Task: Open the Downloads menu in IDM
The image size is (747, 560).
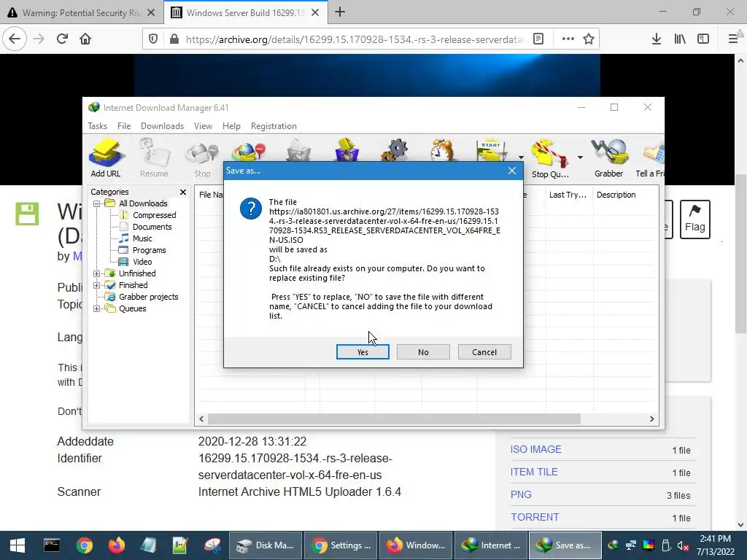Action: click(162, 126)
